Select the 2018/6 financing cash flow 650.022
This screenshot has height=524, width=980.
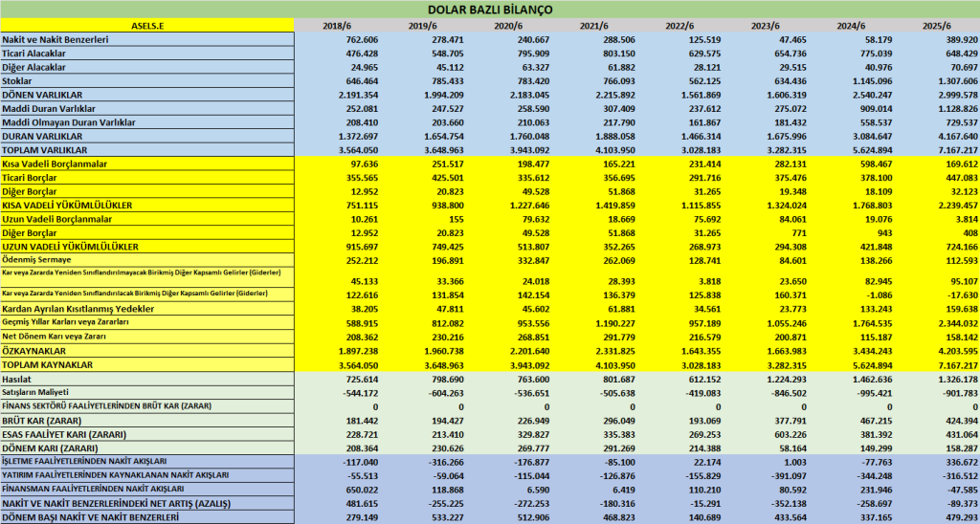362,489
